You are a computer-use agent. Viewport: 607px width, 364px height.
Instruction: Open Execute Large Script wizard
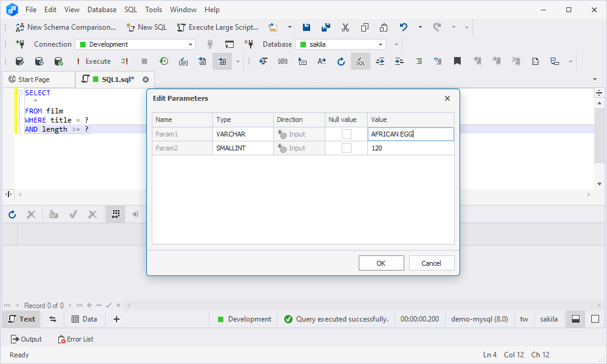(x=217, y=27)
